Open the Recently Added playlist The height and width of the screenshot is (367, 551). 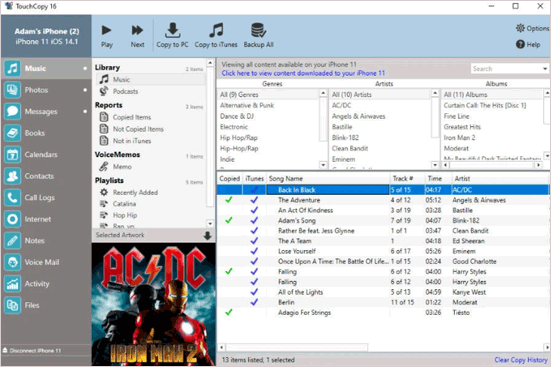pos(150,192)
